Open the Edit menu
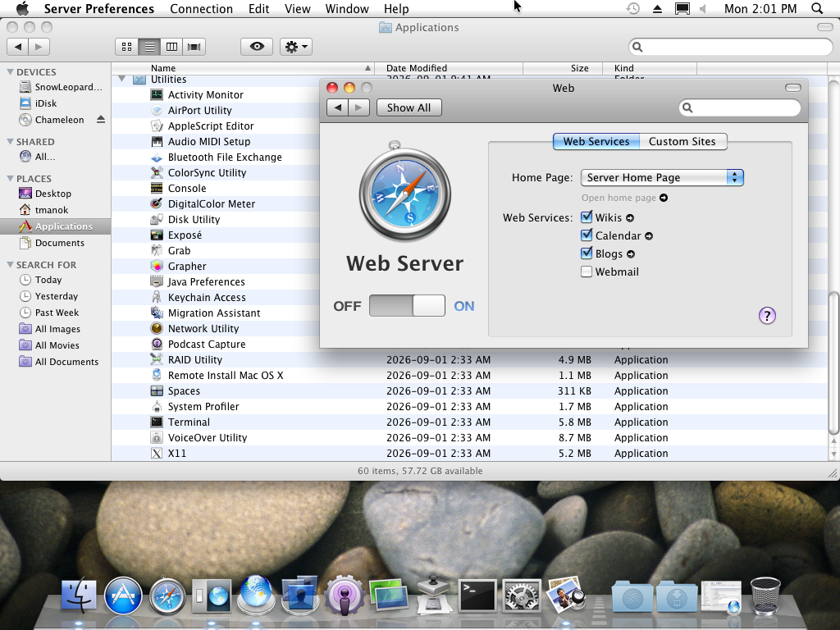Screen dimensions: 840x630 [258, 8]
